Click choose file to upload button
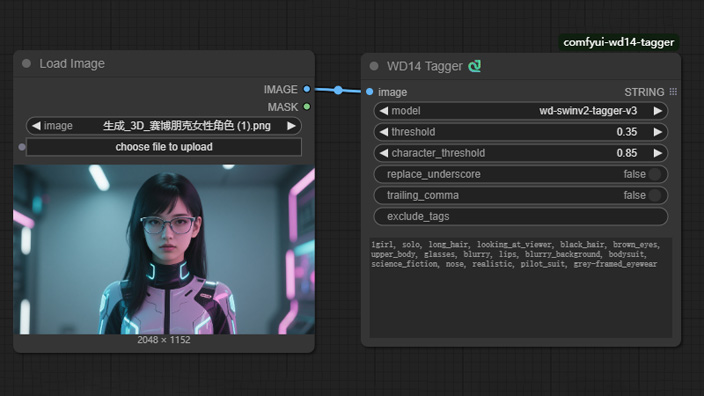The height and width of the screenshot is (396, 704). point(164,147)
